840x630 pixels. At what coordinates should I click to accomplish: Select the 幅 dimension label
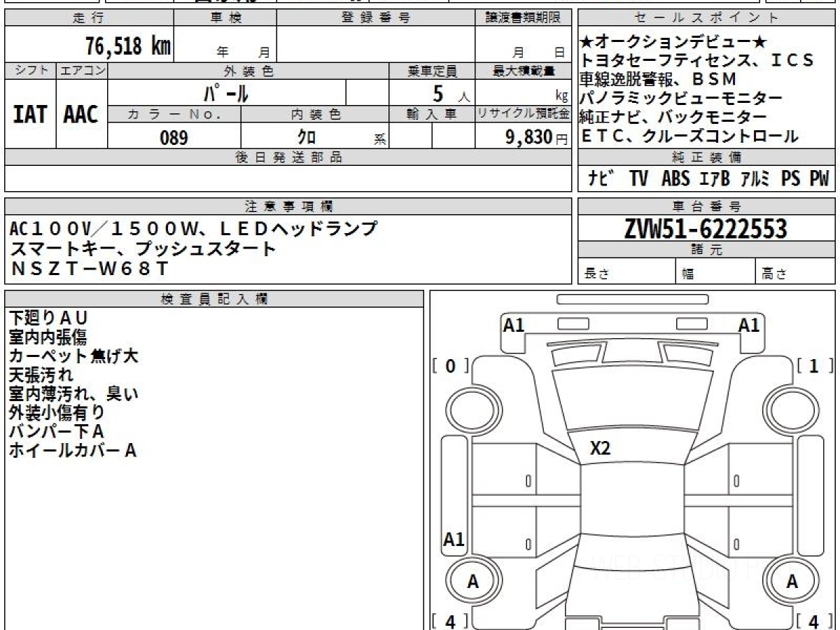tap(687, 274)
